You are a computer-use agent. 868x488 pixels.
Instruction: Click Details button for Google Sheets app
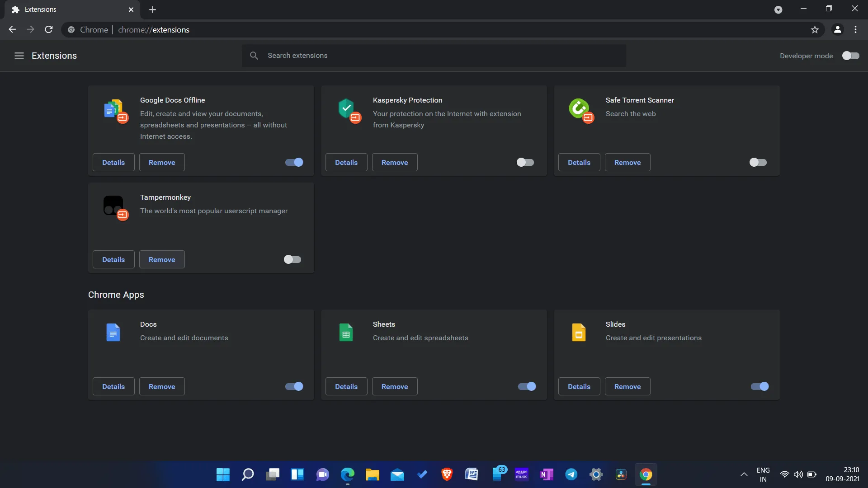pos(346,386)
